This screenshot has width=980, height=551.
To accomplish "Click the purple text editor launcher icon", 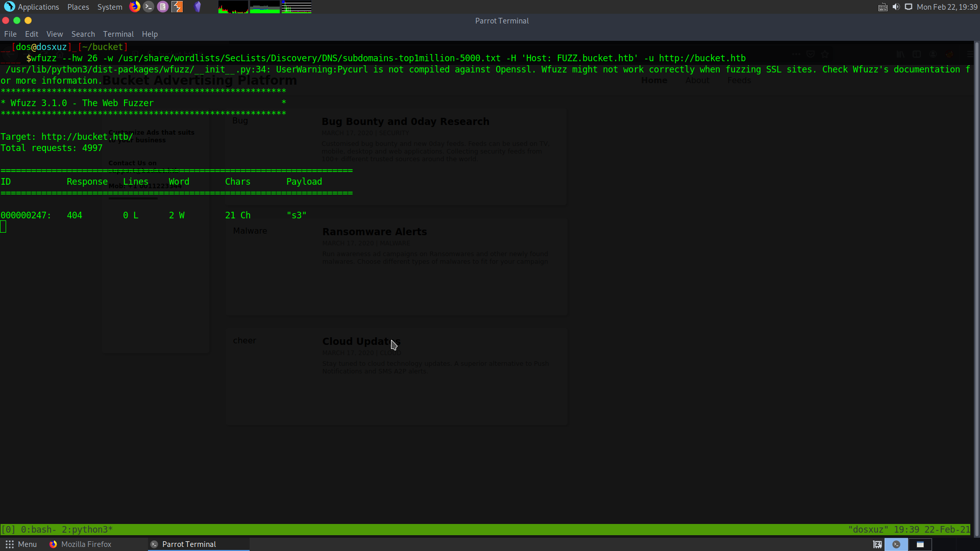I will (163, 7).
